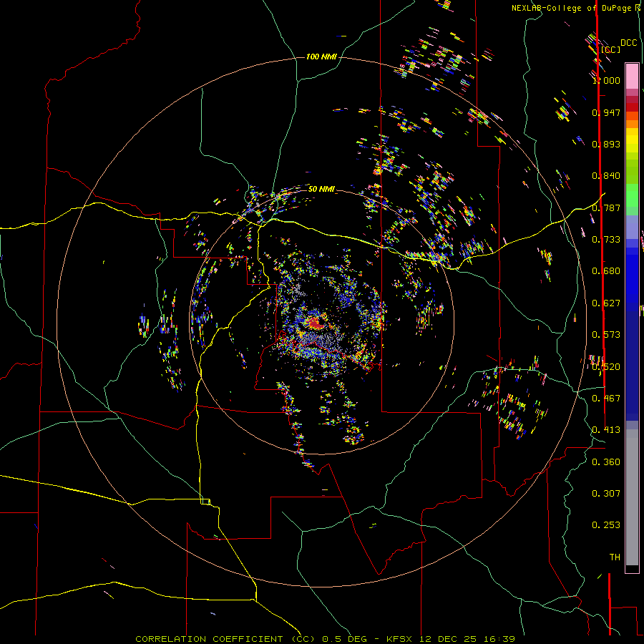Screen dimensions: 644x644
Task: Pick the bright green segment of the color bar
Action: click(x=632, y=195)
